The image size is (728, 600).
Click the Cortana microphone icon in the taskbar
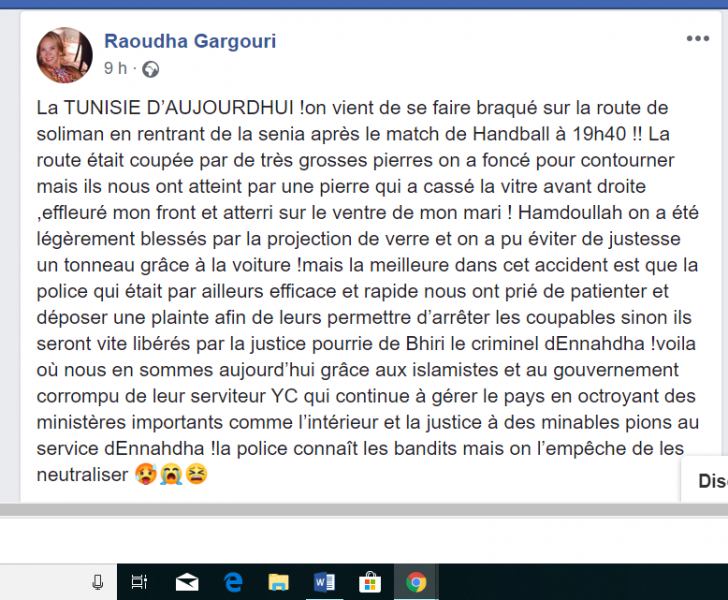98,582
